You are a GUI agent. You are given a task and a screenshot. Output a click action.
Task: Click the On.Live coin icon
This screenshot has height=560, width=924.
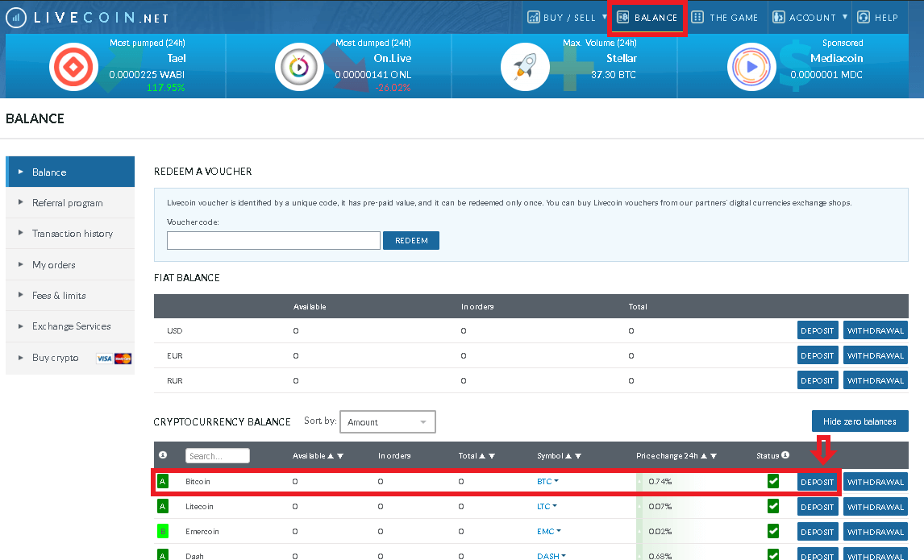pyautogui.click(x=299, y=67)
